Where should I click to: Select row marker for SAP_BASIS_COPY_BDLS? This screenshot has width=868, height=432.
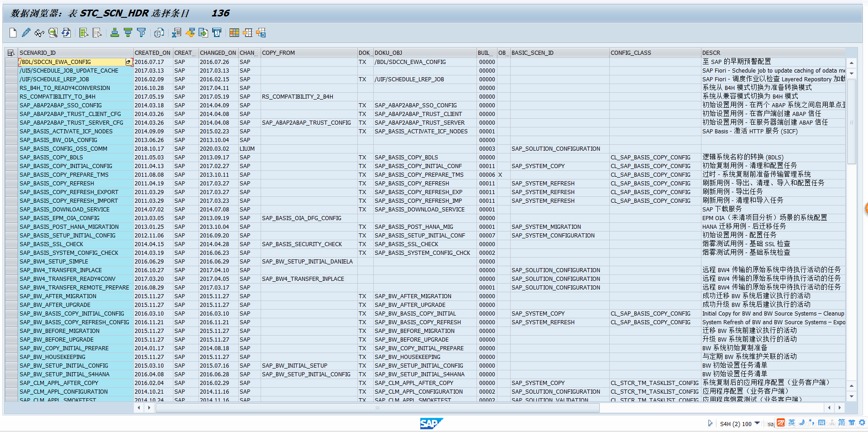point(11,158)
